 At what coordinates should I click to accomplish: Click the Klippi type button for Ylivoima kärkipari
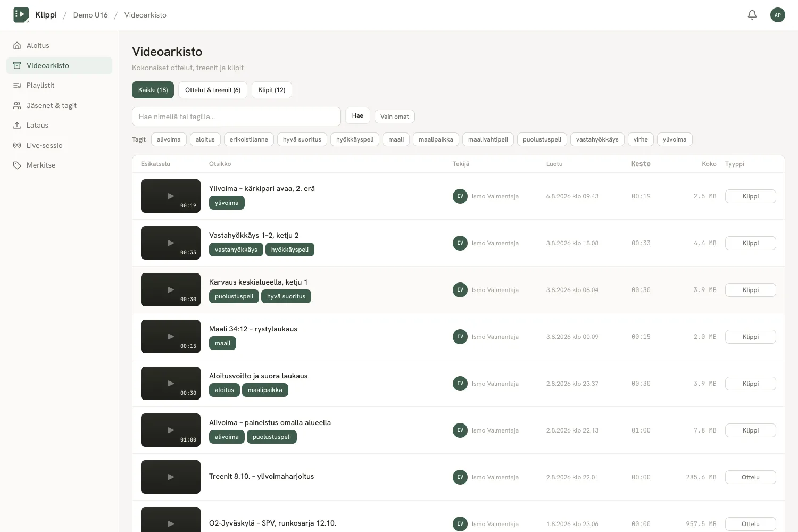coord(750,196)
